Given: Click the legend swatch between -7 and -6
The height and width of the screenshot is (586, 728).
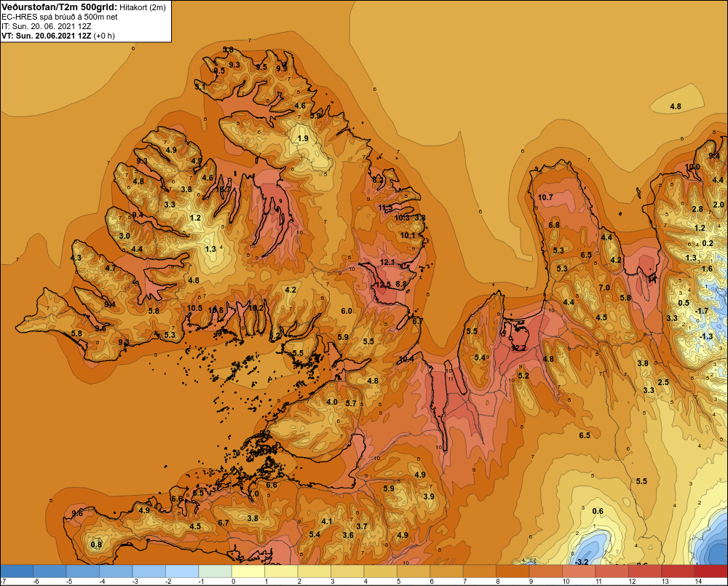Looking at the screenshot, I should click(x=17, y=571).
